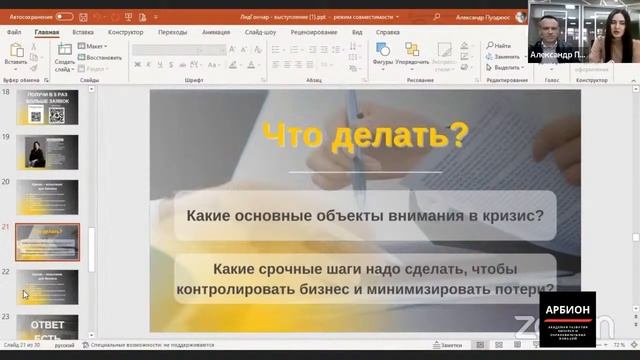Switch to the Вставка tab
This screenshot has width=640, height=360.
click(83, 32)
